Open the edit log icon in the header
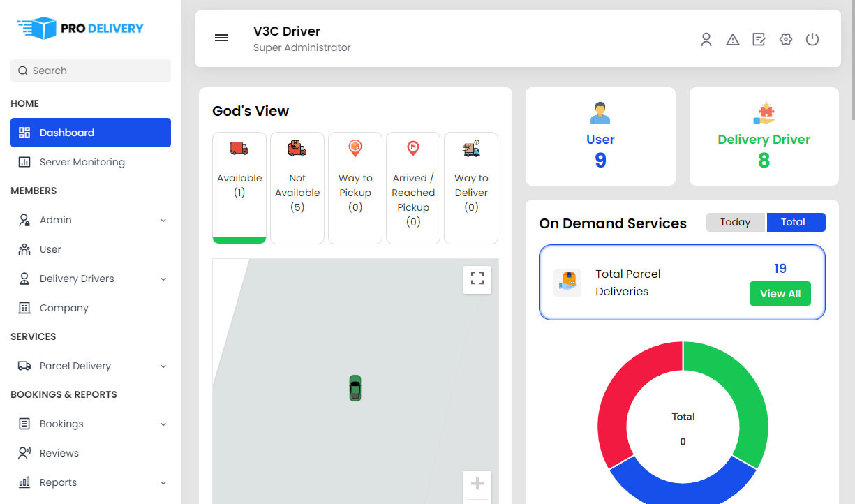Image resolution: width=855 pixels, height=504 pixels. (759, 40)
